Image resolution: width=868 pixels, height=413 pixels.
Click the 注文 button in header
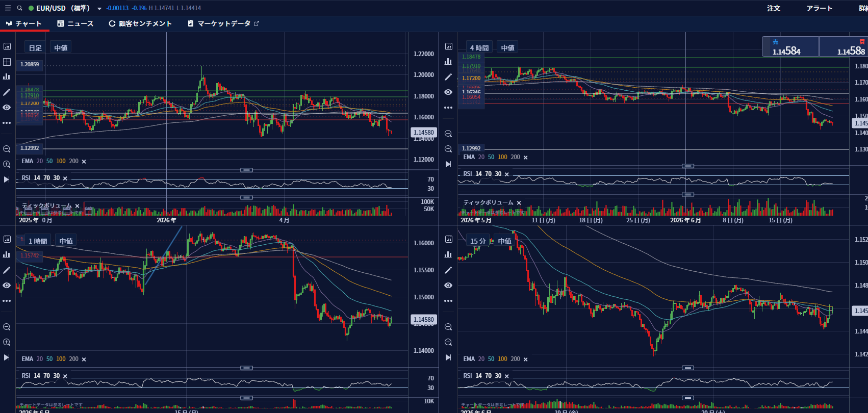click(774, 8)
